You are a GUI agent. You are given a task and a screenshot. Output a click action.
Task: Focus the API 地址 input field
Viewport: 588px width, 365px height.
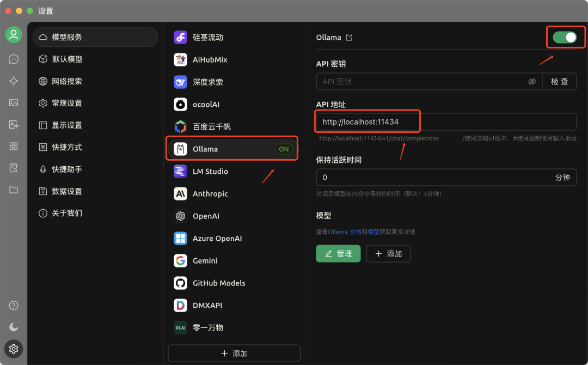click(446, 122)
